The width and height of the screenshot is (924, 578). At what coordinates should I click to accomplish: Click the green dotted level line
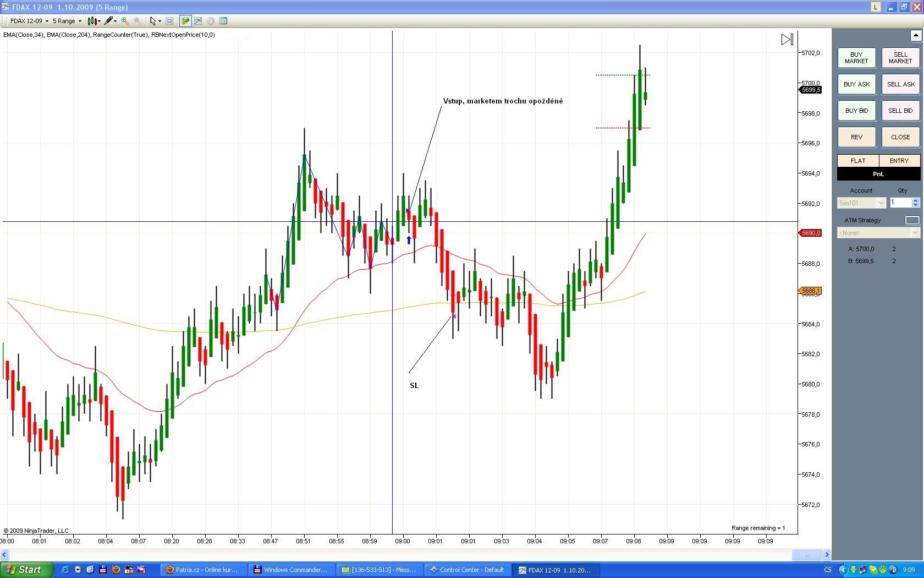[x=623, y=75]
